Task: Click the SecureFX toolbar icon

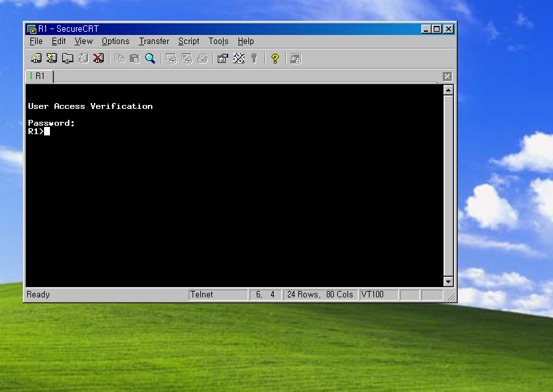Action: tap(296, 58)
